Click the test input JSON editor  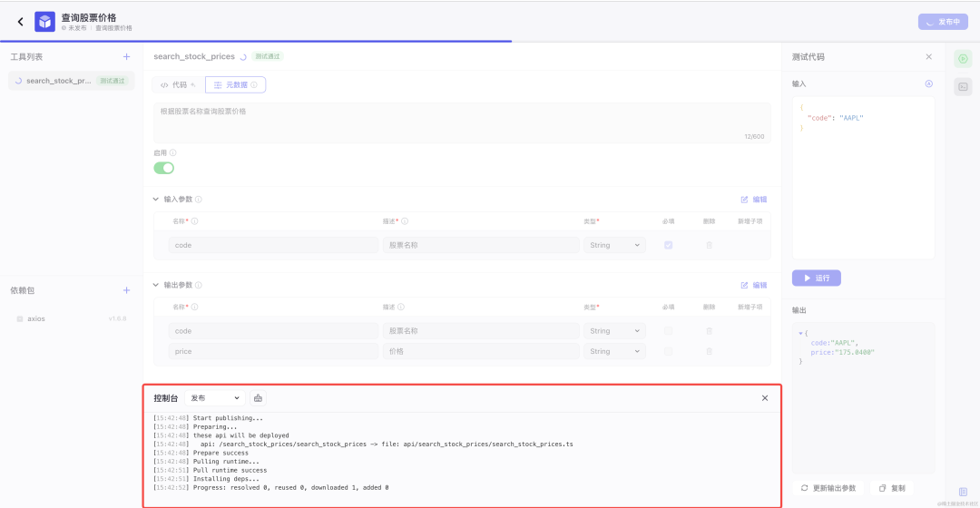click(x=863, y=178)
